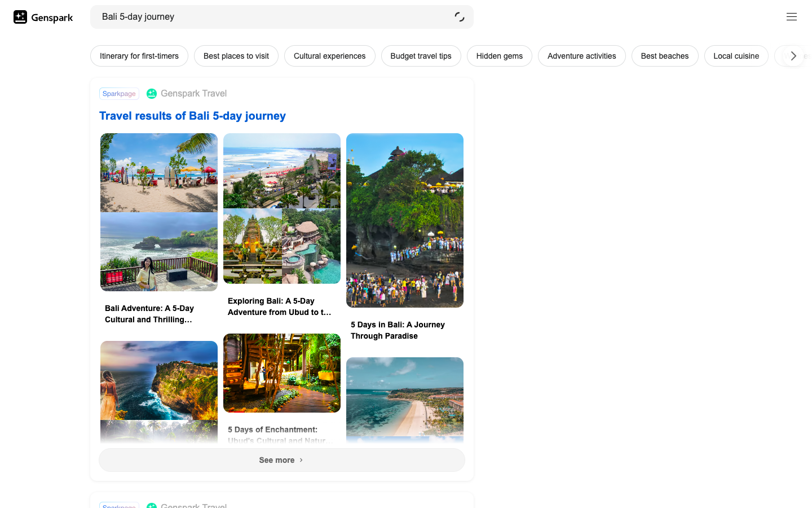The height and width of the screenshot is (508, 812).
Task: Open the aerial beach resort thumbnail
Action: tap(405, 397)
